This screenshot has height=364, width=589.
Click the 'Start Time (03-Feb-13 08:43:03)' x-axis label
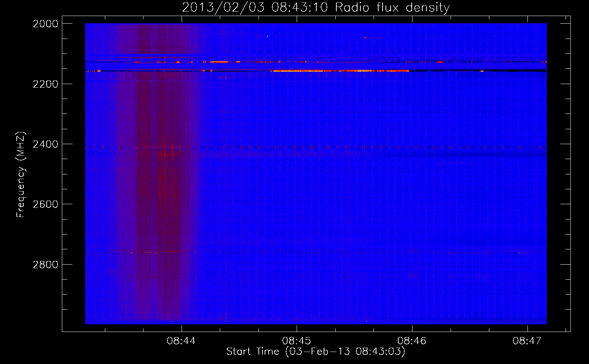tap(316, 352)
